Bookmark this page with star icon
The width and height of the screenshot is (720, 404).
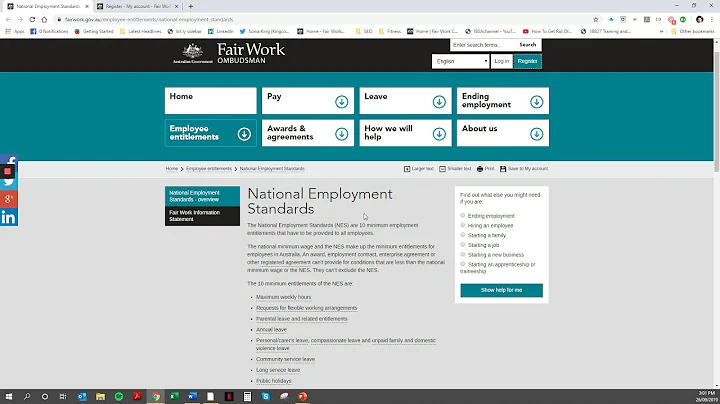pyautogui.click(x=596, y=19)
